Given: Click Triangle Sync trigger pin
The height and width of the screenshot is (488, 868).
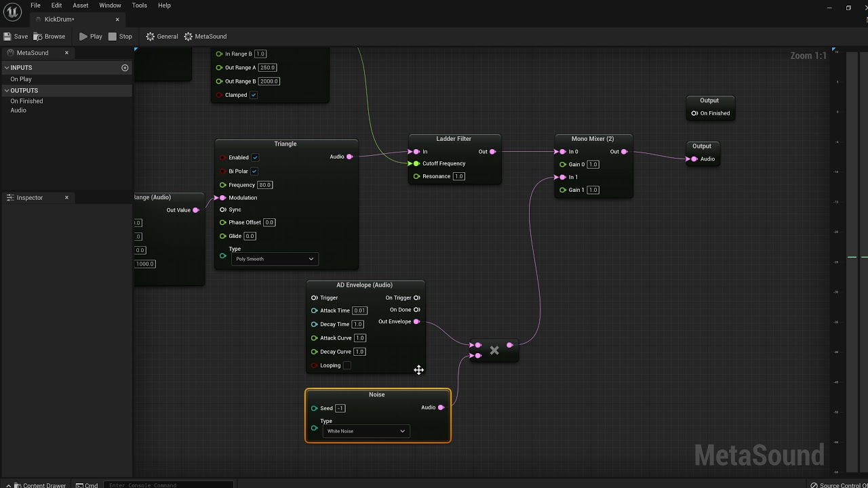Looking at the screenshot, I should pos(222,209).
